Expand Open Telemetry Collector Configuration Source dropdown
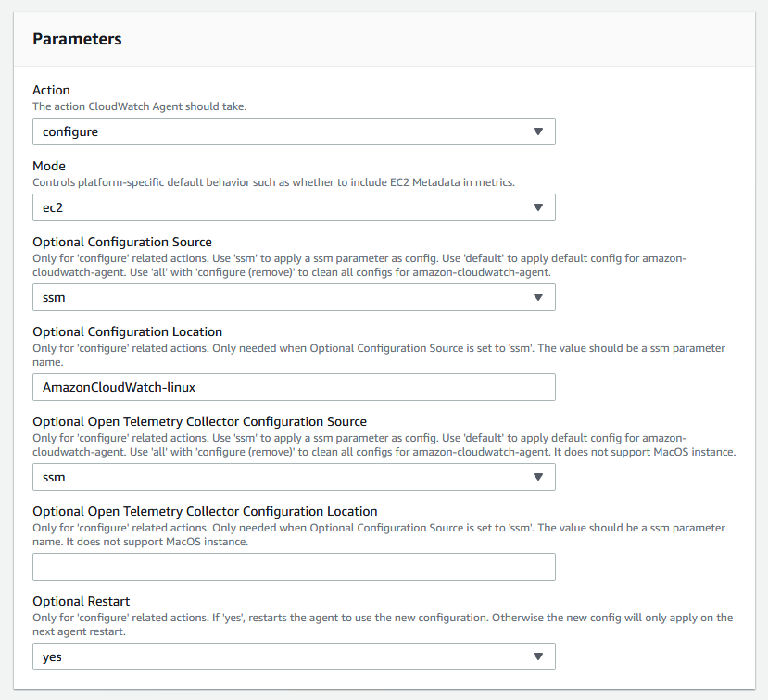This screenshot has width=768, height=700. click(294, 477)
